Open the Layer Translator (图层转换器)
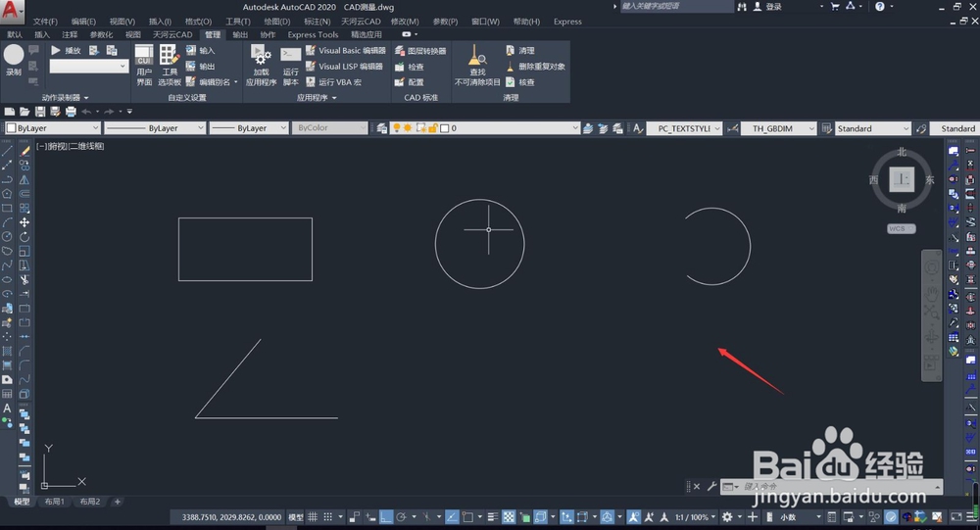Viewport: 980px width, 530px height. 420,51
